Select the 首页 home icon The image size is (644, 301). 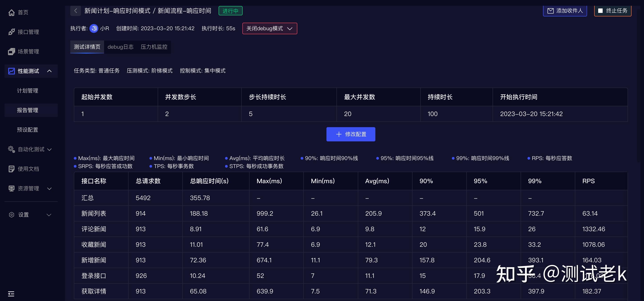click(x=12, y=12)
